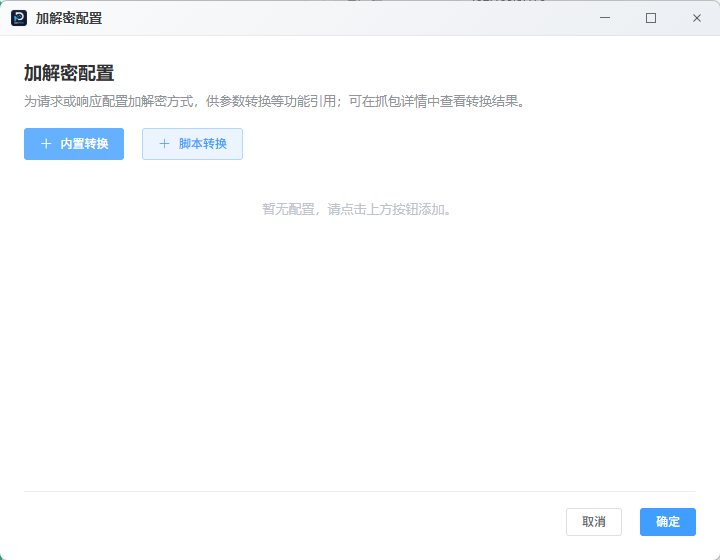720x560 pixels.
Task: Click the 内置转换 add button
Action: coord(74,144)
